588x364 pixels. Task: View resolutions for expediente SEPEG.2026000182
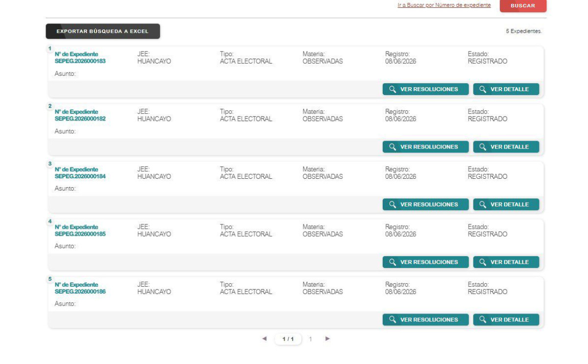click(x=425, y=146)
